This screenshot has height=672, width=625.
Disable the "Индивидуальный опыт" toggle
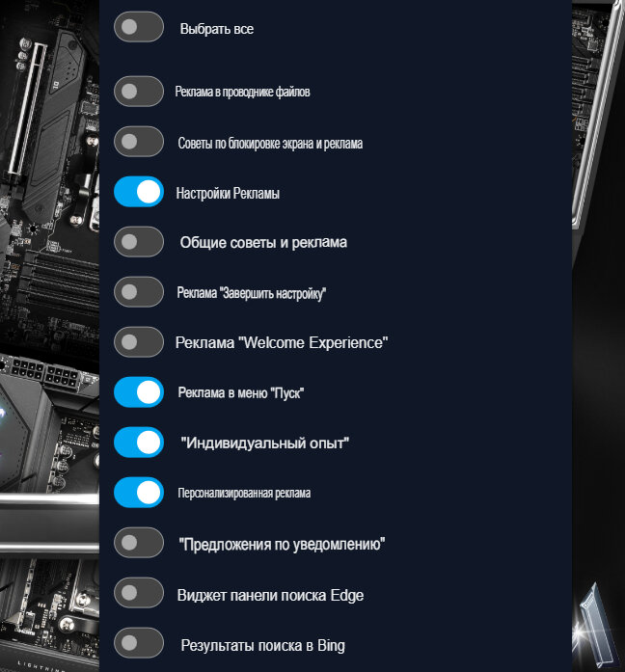pos(139,443)
